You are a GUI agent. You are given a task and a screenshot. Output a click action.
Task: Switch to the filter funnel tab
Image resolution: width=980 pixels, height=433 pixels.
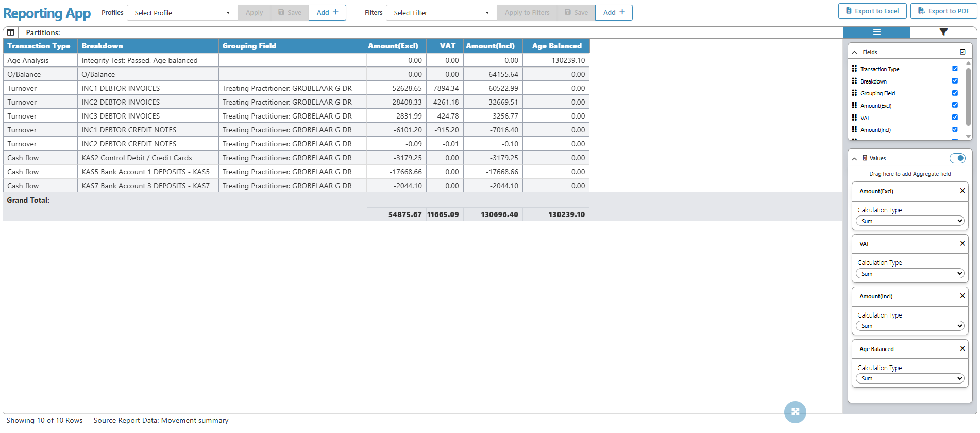point(943,32)
